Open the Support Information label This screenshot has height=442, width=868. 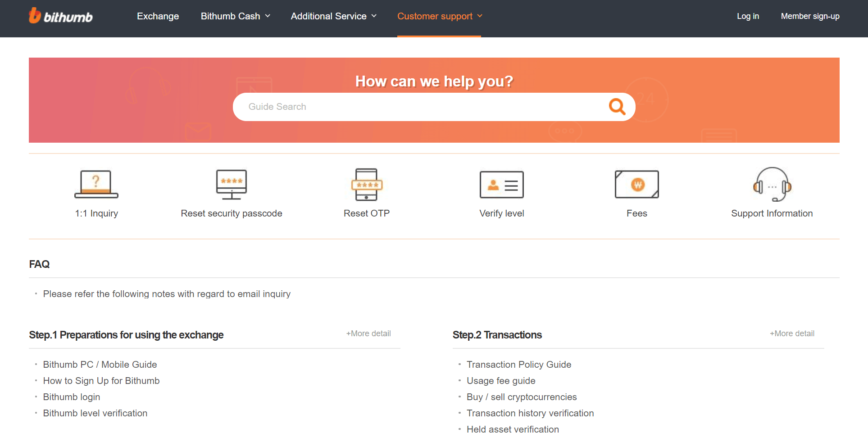(x=772, y=213)
